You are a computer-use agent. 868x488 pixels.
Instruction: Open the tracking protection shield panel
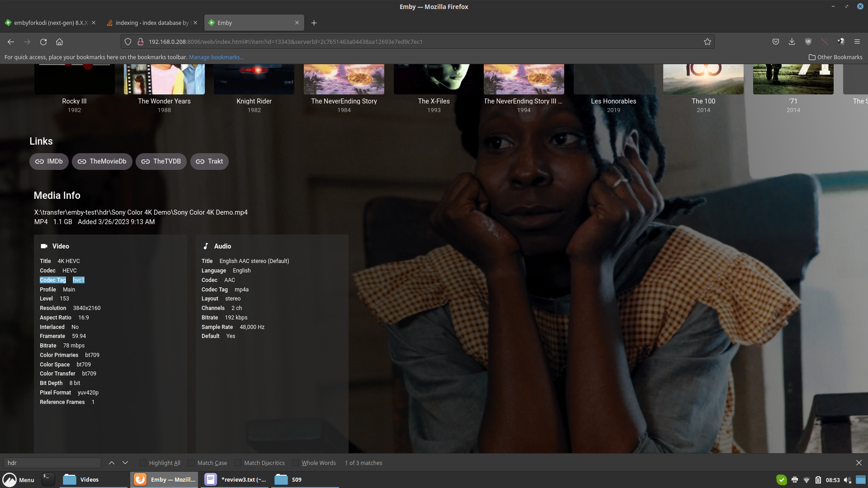pyautogui.click(x=128, y=42)
